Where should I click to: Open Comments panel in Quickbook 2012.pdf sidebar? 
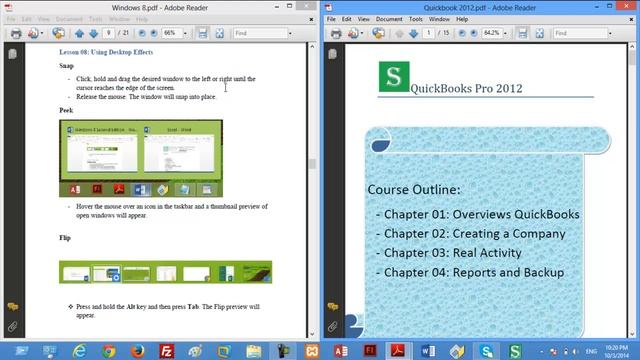pyautogui.click(x=333, y=307)
